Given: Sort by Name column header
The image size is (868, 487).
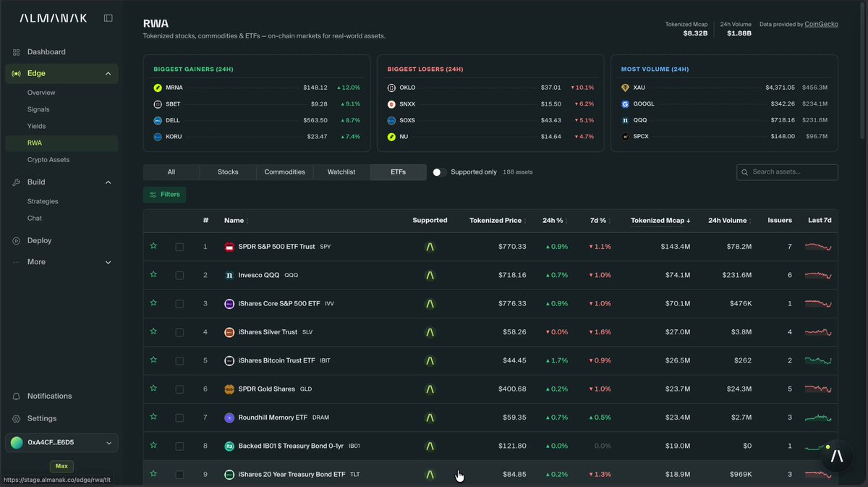Looking at the screenshot, I should (x=236, y=220).
